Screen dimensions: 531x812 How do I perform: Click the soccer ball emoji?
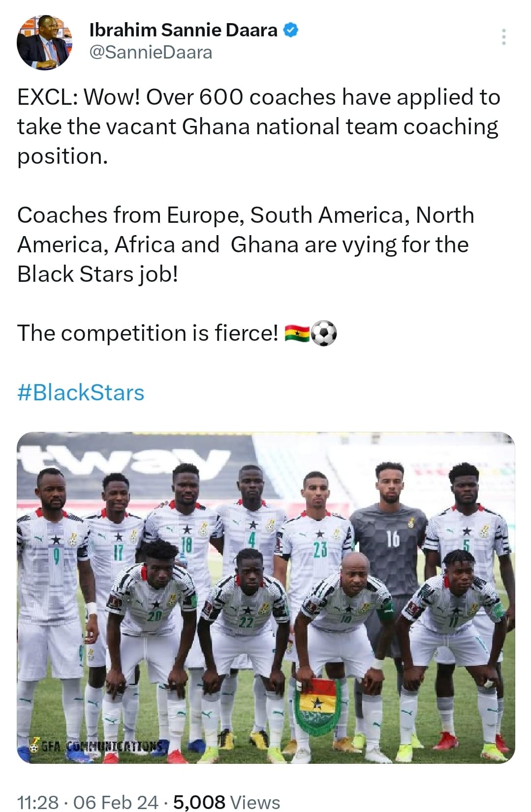[324, 333]
